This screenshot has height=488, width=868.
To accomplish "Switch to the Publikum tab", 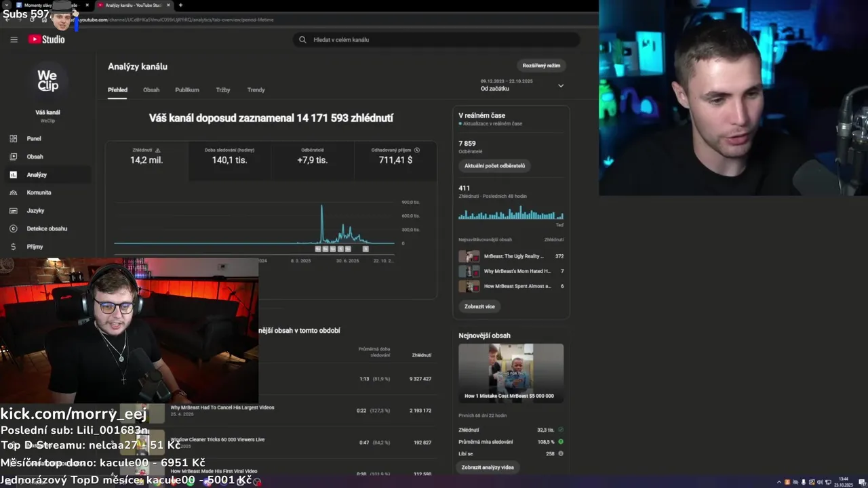I will pyautogui.click(x=187, y=89).
